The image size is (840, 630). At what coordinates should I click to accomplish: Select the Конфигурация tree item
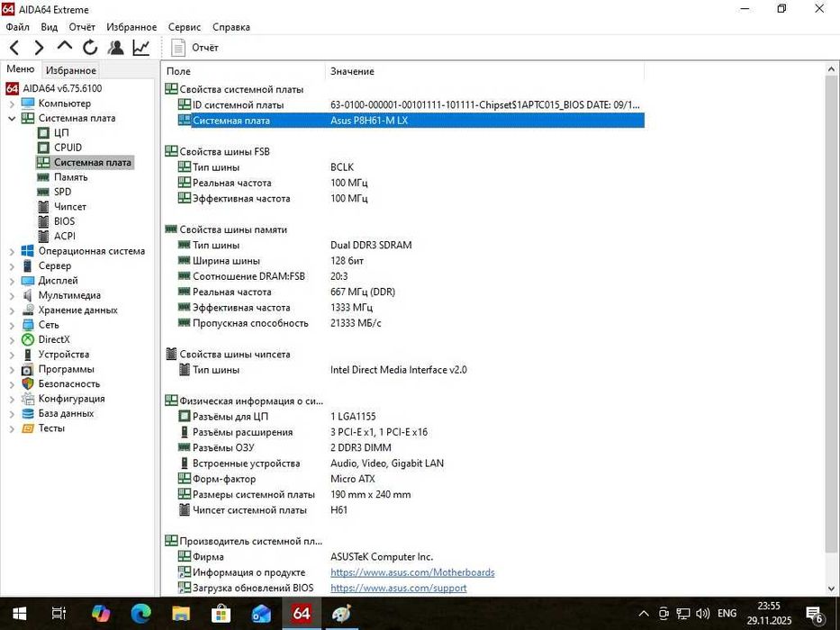[x=72, y=399]
